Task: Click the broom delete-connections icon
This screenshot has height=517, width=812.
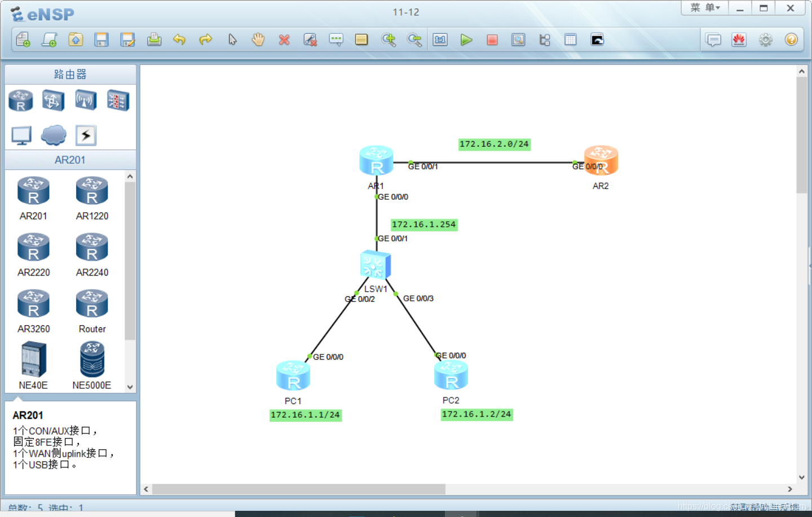Action: click(x=310, y=40)
